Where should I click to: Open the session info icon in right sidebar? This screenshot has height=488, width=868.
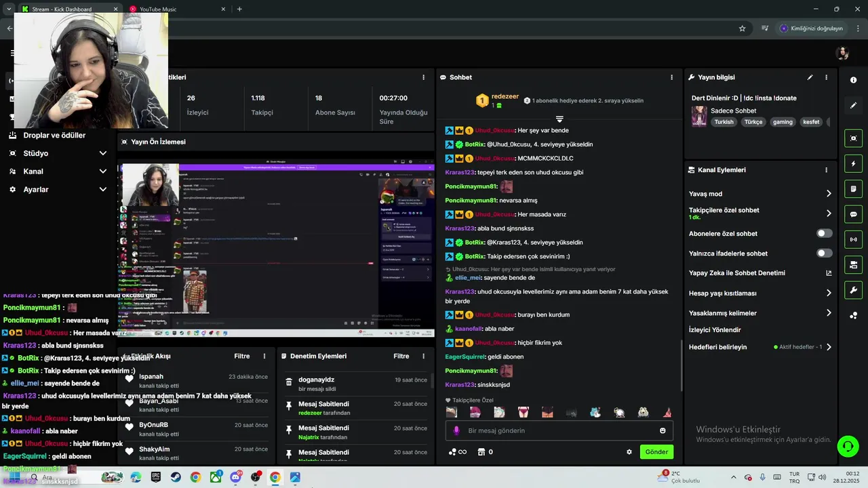(x=853, y=80)
